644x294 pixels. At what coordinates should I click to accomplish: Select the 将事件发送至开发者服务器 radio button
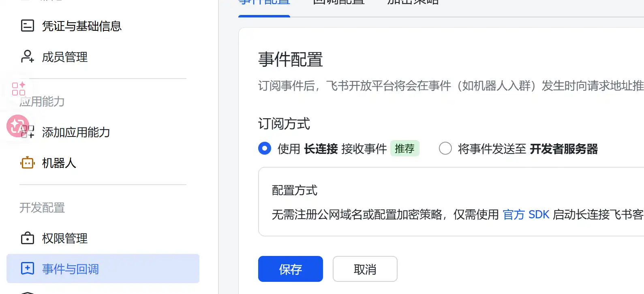(x=445, y=148)
